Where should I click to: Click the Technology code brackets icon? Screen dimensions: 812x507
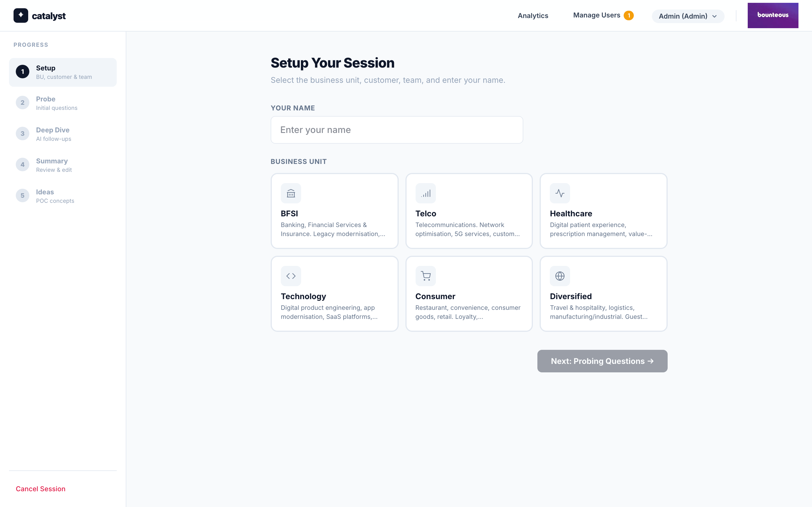pos(291,276)
